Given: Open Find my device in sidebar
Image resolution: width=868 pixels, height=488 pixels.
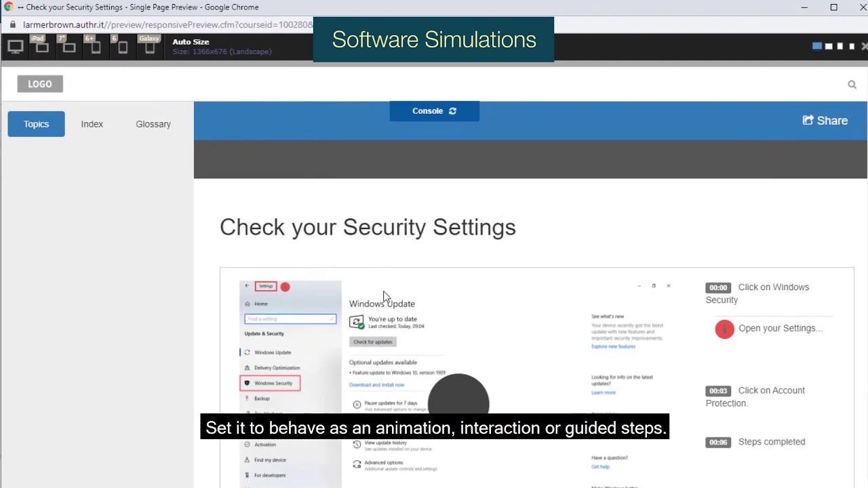Looking at the screenshot, I should point(270,460).
